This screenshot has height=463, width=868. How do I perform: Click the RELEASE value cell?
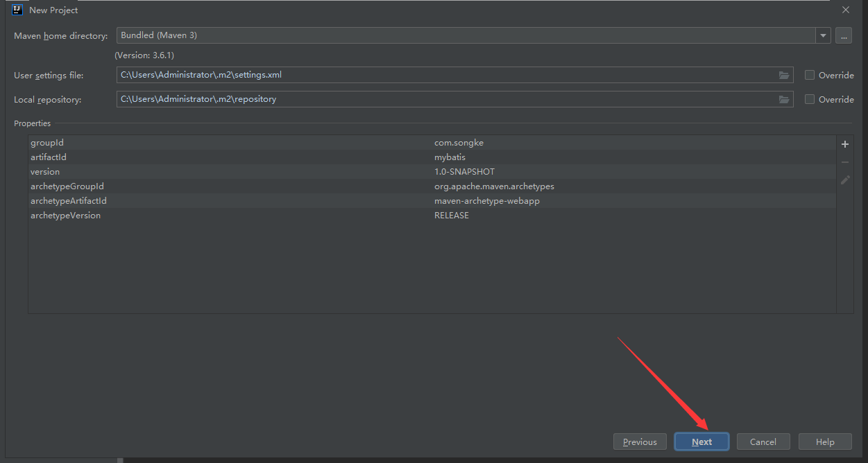click(452, 216)
